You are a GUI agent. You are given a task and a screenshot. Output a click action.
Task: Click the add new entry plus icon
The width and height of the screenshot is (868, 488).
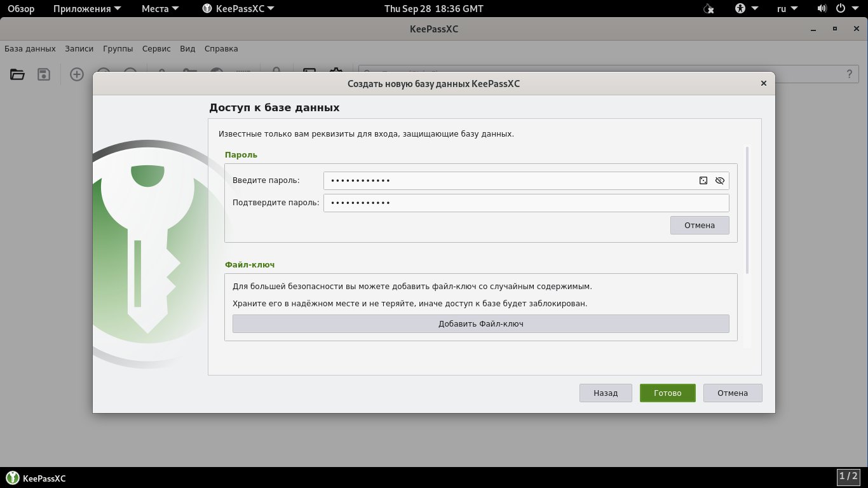coord(77,74)
